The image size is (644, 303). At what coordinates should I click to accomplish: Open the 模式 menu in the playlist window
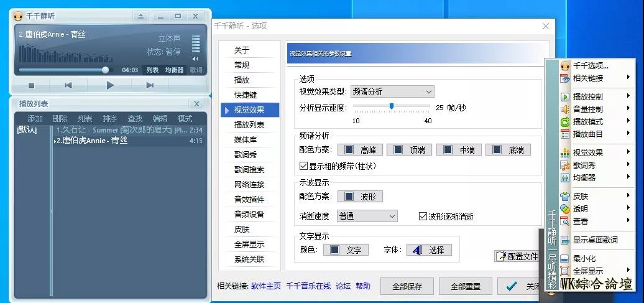[x=185, y=119]
